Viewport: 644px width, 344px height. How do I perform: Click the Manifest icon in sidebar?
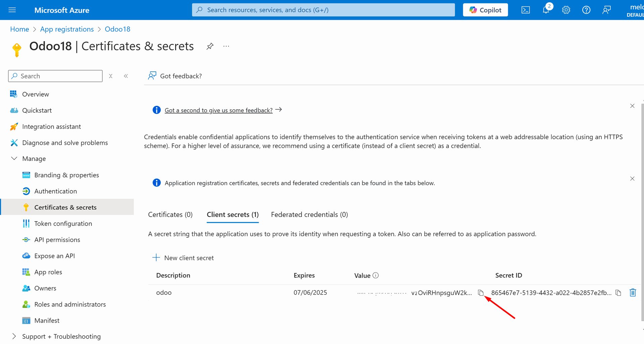26,321
